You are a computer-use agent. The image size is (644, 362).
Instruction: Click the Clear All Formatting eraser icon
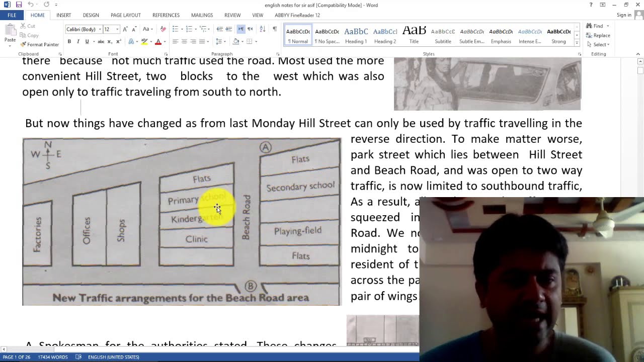coord(163,29)
